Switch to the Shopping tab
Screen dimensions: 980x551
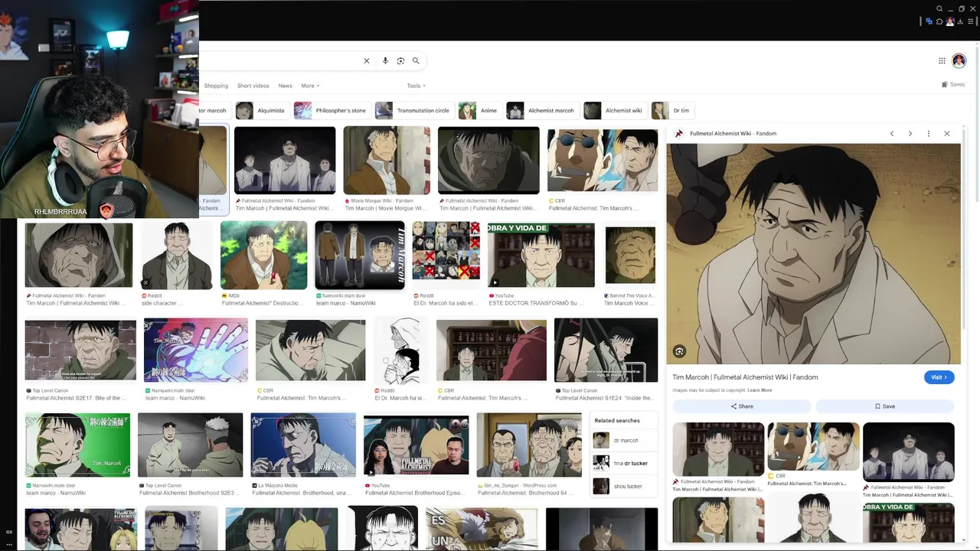(x=216, y=86)
